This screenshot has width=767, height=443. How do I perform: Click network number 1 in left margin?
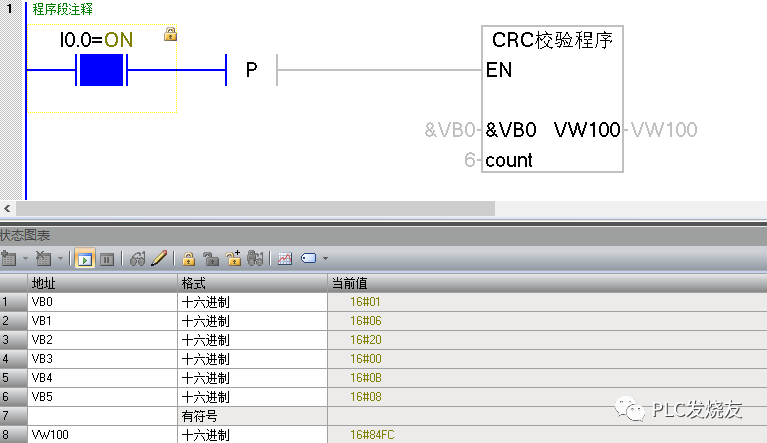pyautogui.click(x=9, y=8)
